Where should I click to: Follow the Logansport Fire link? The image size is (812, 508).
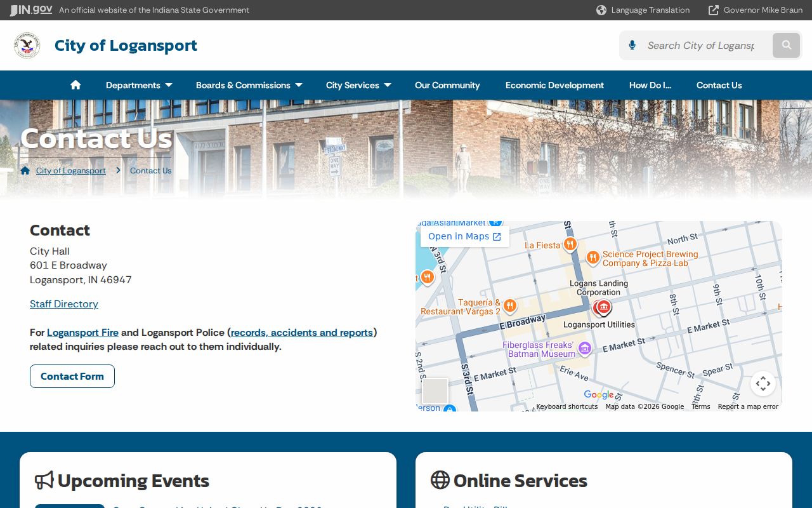tap(82, 333)
